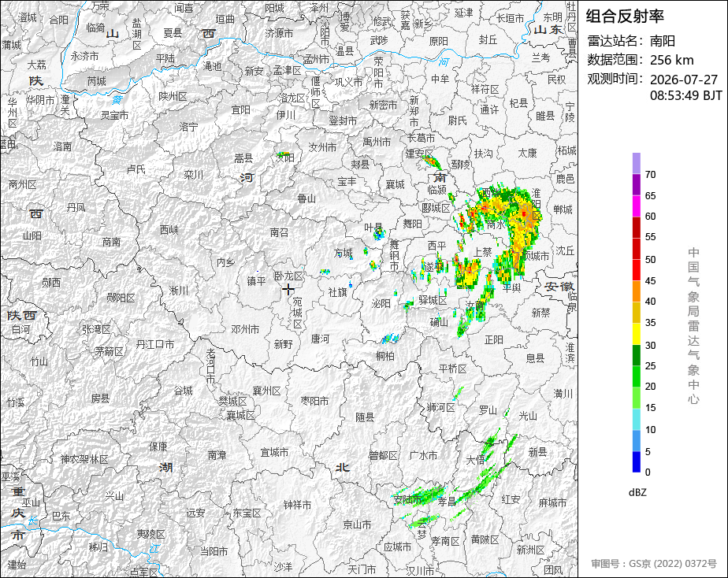Pick the bright yellow swatch between 30 and 35

(x=636, y=334)
